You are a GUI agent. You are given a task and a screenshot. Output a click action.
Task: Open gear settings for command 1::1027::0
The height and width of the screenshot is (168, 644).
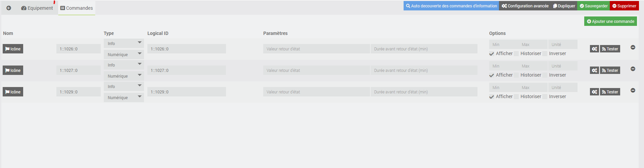click(594, 71)
